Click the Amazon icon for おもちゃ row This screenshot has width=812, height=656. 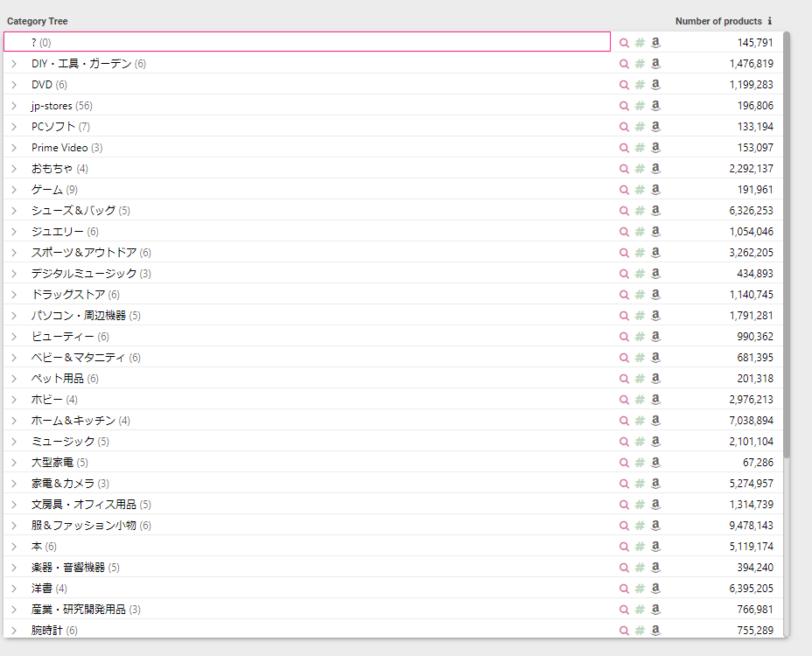tap(655, 169)
